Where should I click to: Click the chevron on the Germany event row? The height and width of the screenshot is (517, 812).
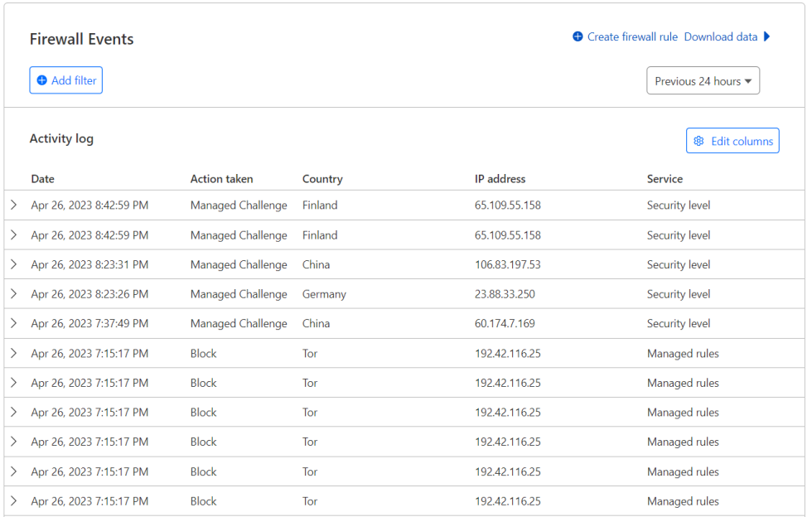[14, 293]
